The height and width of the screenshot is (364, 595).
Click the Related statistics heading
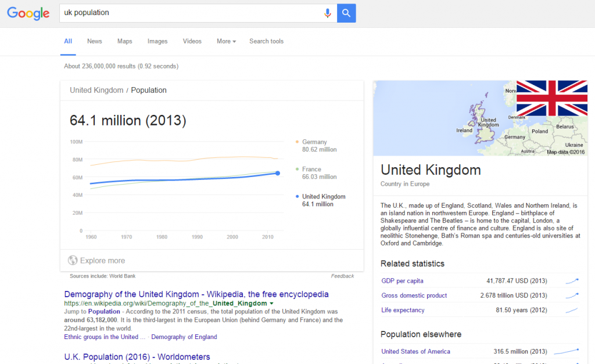coord(413,264)
